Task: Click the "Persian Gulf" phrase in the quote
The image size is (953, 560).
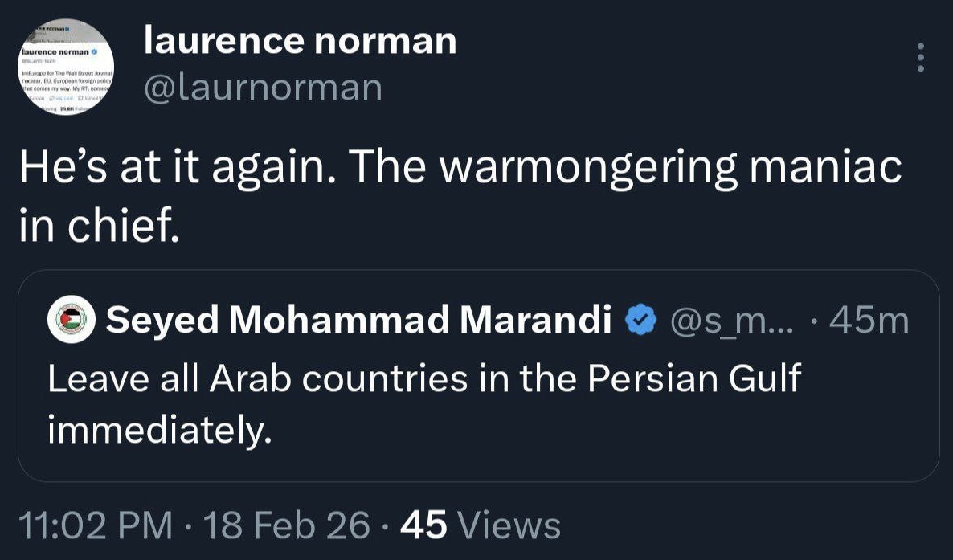Action: pos(694,378)
